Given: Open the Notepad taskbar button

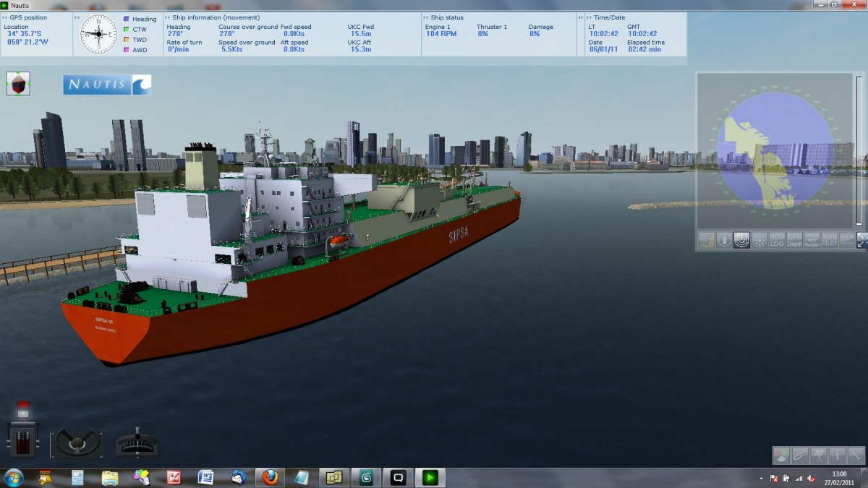Looking at the screenshot, I should [302, 478].
